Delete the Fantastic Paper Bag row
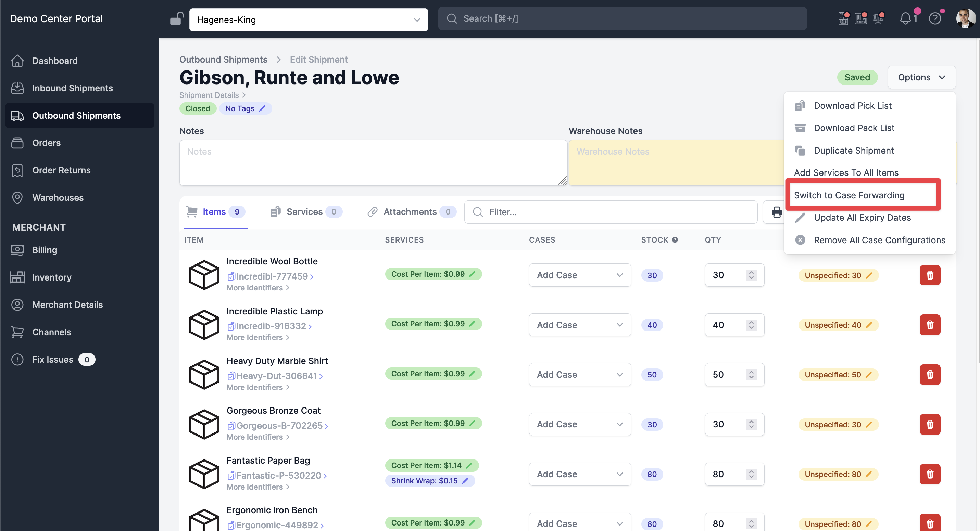Viewport: 980px width, 531px height. pos(930,474)
